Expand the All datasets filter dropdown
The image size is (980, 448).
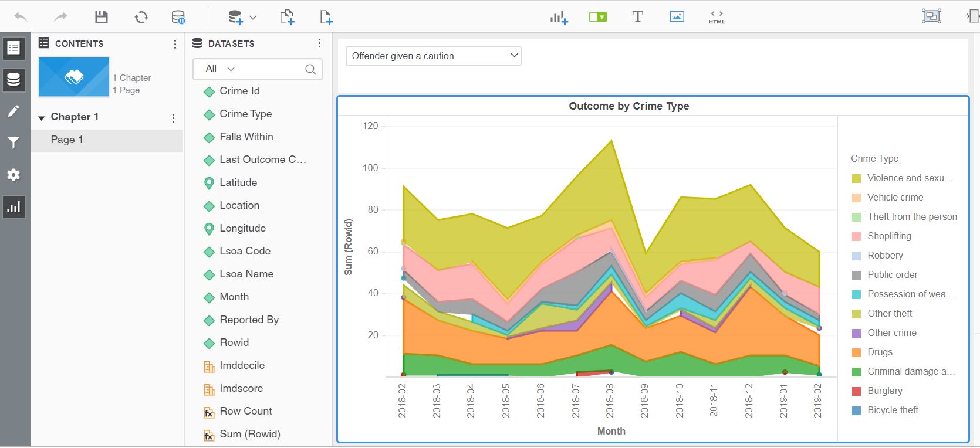(220, 69)
